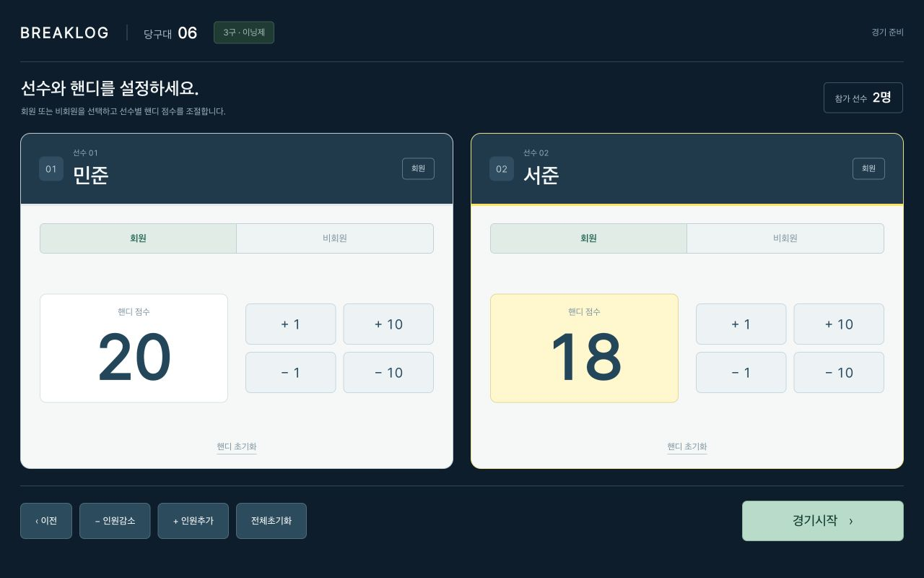The height and width of the screenshot is (578, 924).
Task: Start the match with 경기시작
Action: 823,521
